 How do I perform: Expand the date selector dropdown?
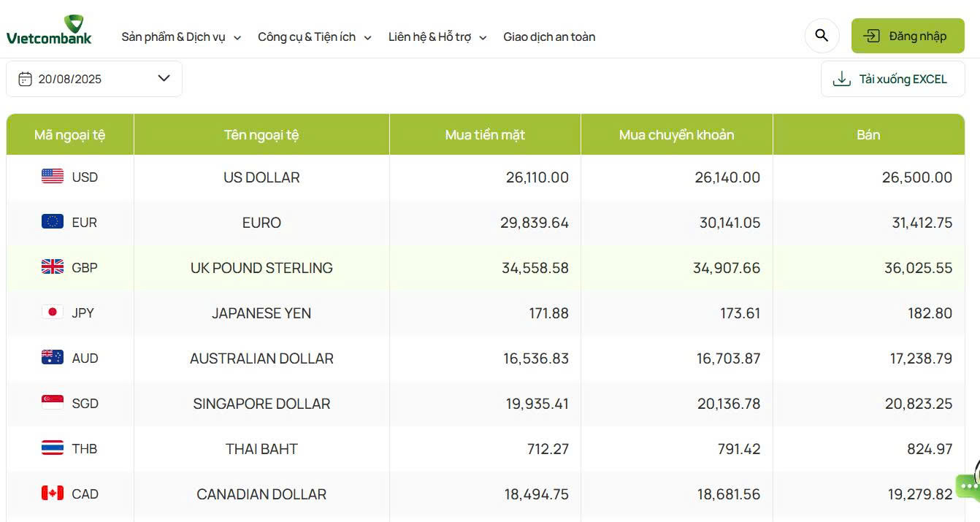click(164, 78)
